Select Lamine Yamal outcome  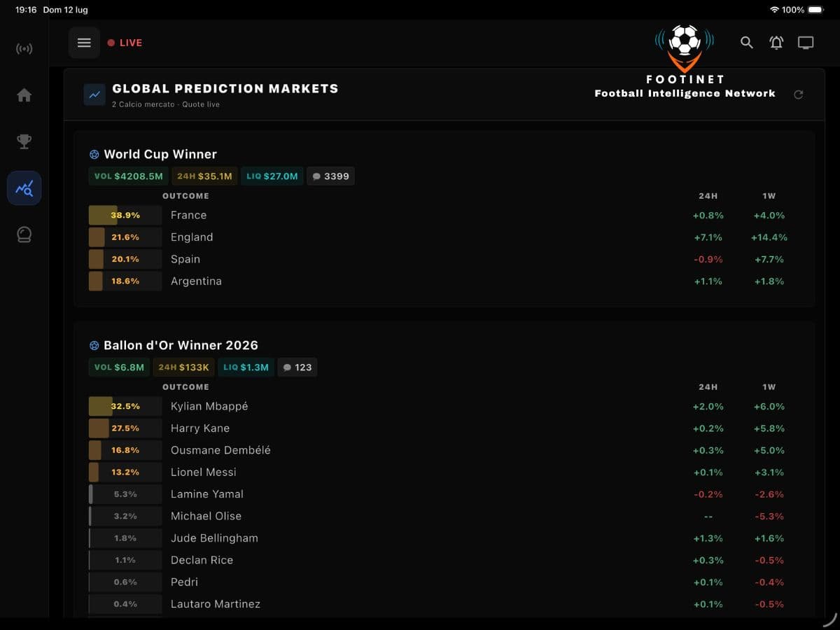tap(444, 494)
